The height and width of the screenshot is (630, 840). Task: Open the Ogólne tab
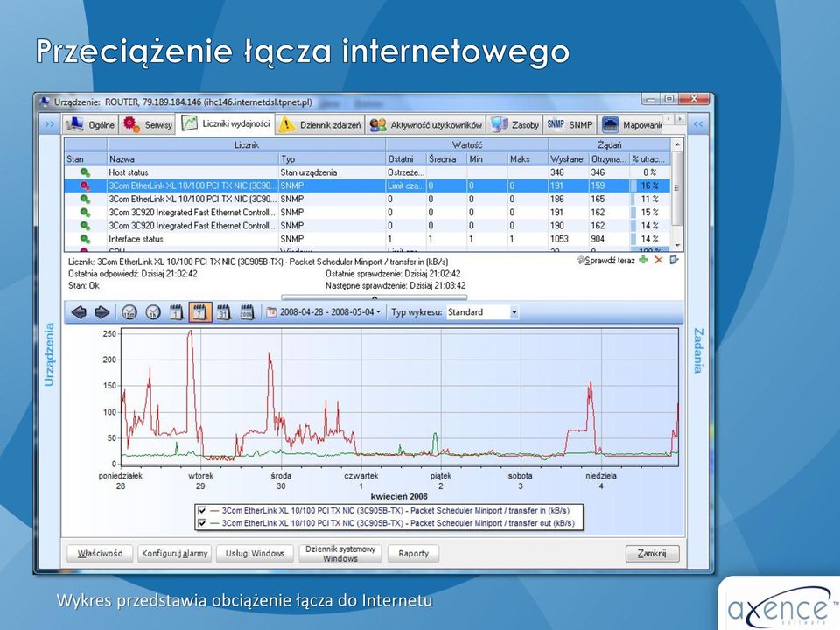click(90, 124)
